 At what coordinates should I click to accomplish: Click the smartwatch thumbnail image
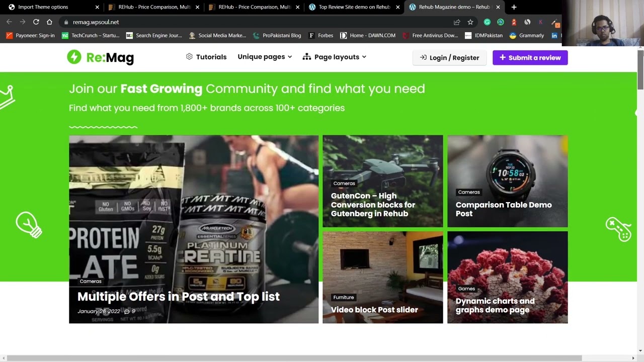508,181
